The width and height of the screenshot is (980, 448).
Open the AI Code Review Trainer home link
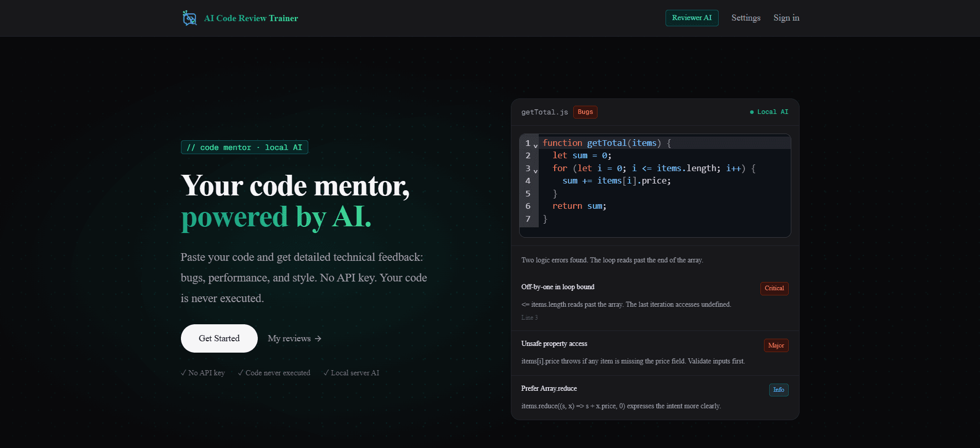click(240, 18)
